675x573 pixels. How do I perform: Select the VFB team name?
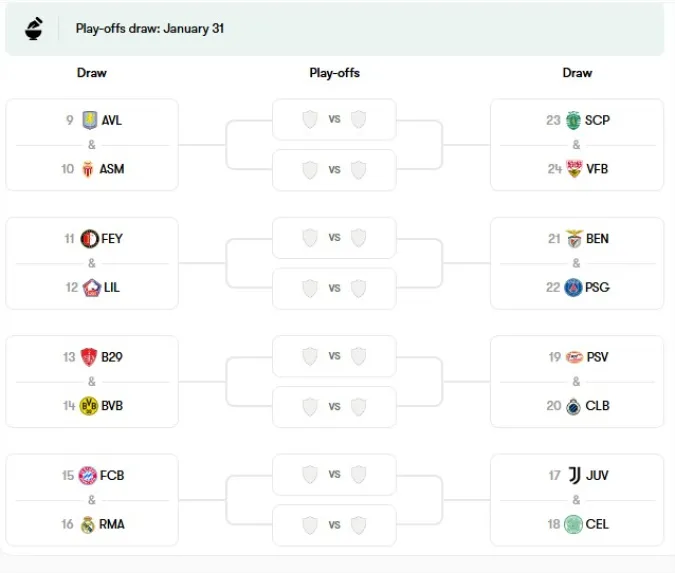pos(597,169)
